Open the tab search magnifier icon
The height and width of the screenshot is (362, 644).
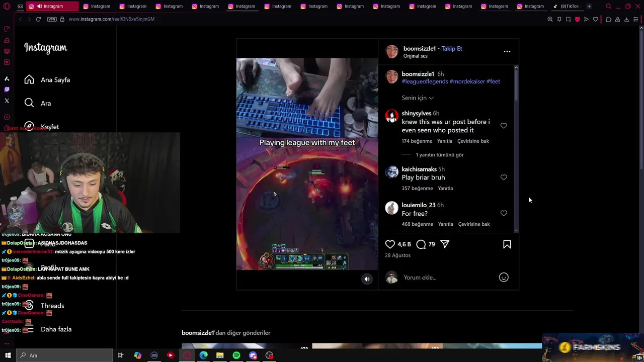pos(608,7)
